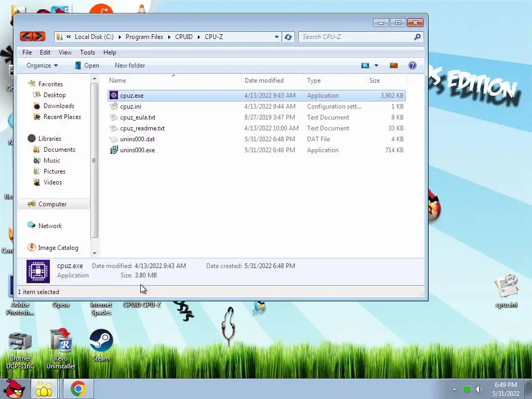Select Image Catalog in navigation pane
The height and width of the screenshot is (399, 532).
tap(58, 248)
